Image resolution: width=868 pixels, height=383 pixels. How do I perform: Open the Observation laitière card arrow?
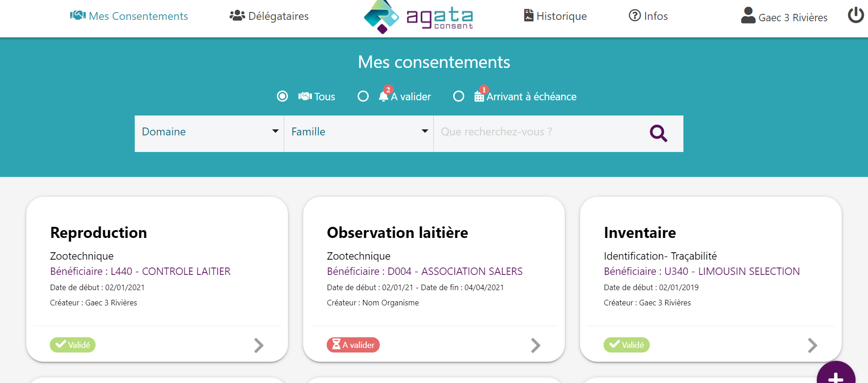pos(536,345)
